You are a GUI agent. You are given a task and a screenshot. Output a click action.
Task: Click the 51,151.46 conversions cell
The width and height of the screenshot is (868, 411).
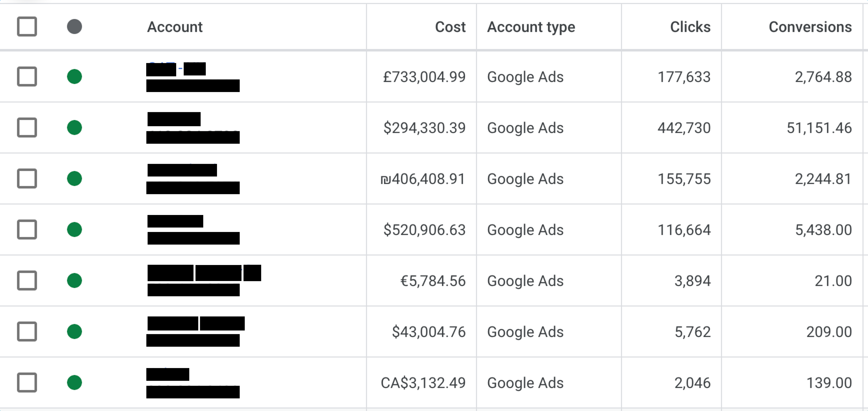(819, 128)
